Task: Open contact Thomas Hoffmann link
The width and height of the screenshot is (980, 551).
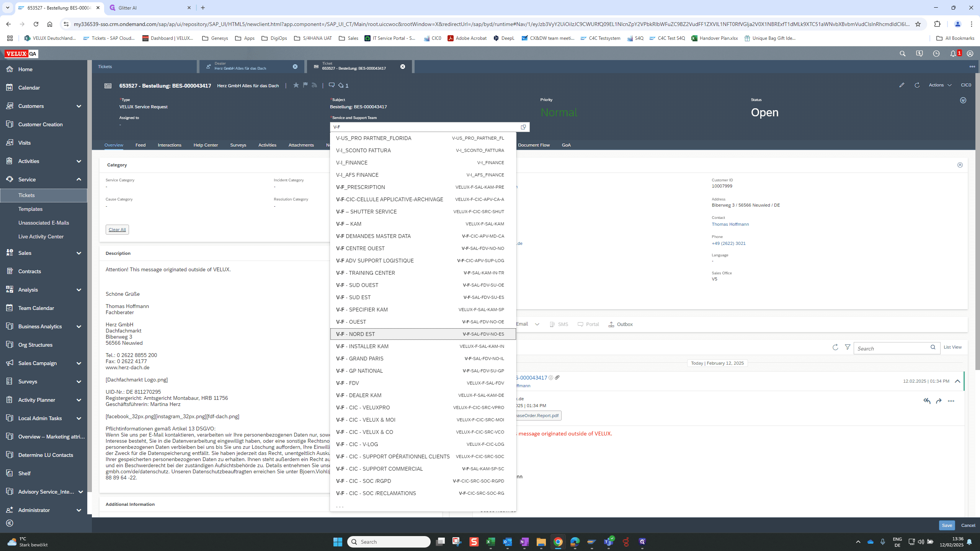Action: coord(730,224)
